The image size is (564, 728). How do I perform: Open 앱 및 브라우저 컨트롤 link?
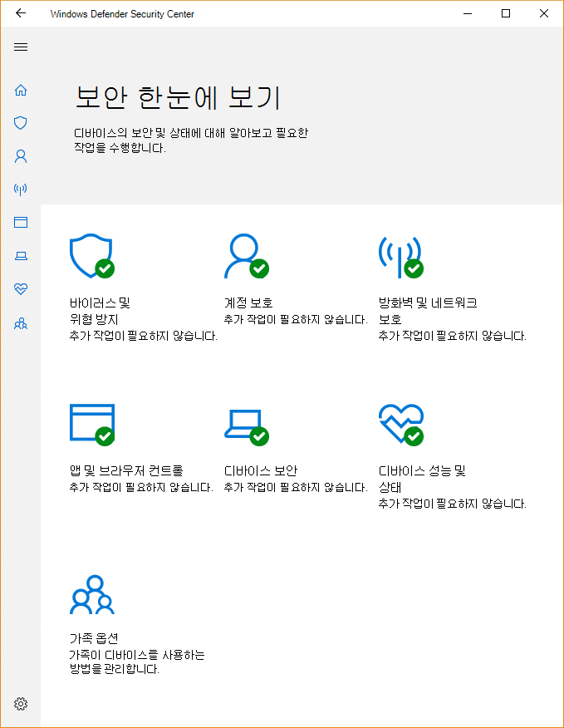point(126,470)
